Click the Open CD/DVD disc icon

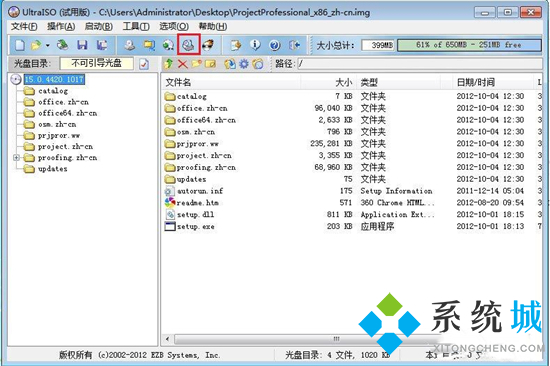(x=63, y=45)
